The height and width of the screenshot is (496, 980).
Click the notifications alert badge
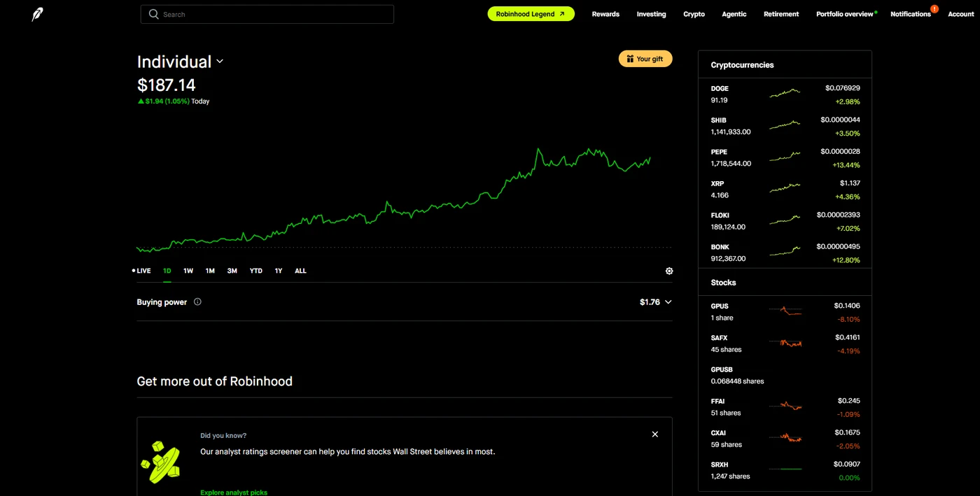point(934,8)
